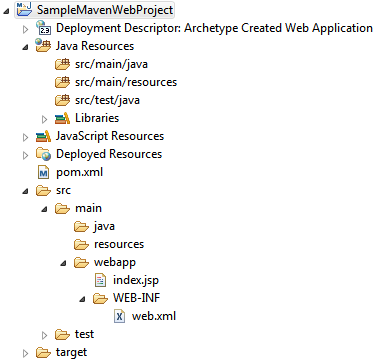Click the pom.xml Maven file icon
379x361 pixels.
(43, 172)
